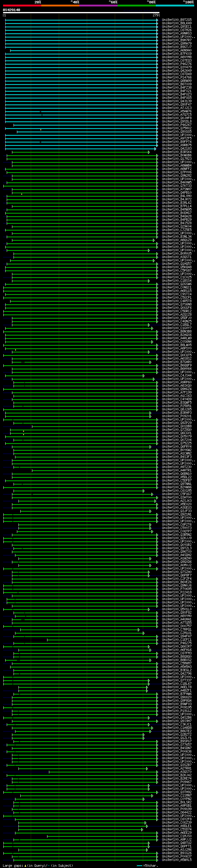This screenshot has height=868, width=197.
Task: Select label UniRef100_Q29K04
Action: (x=177, y=226)
